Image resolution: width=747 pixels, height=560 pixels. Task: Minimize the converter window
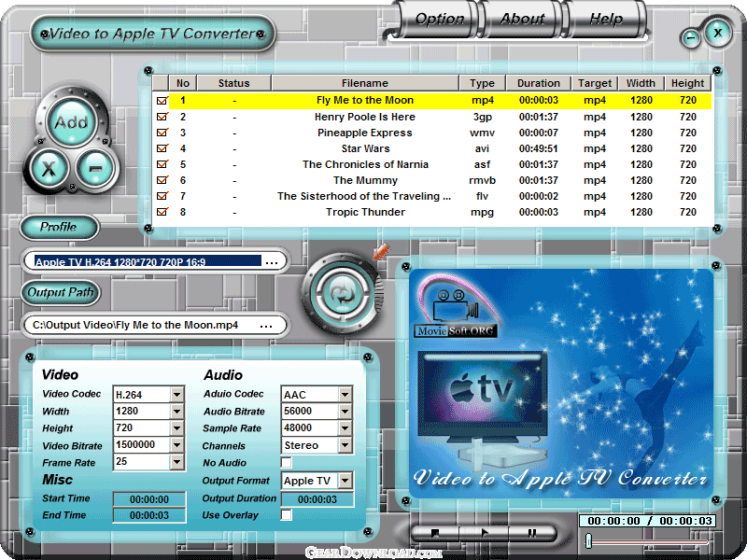tap(691, 38)
